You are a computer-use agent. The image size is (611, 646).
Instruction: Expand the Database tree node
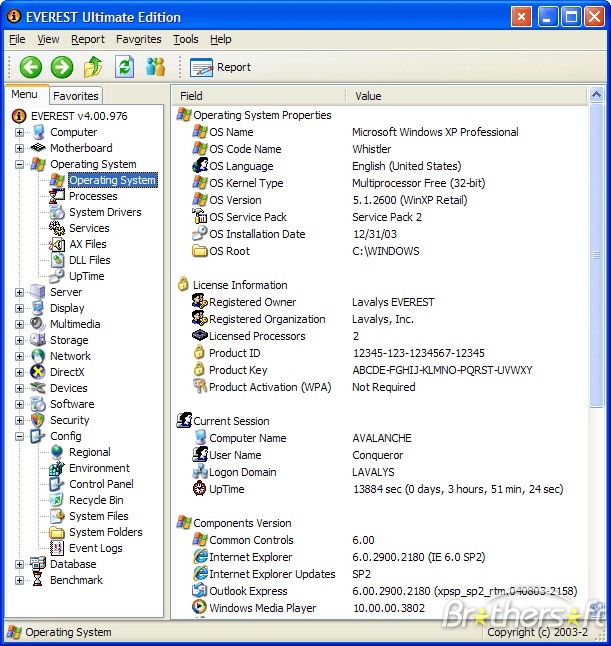pos(19,564)
